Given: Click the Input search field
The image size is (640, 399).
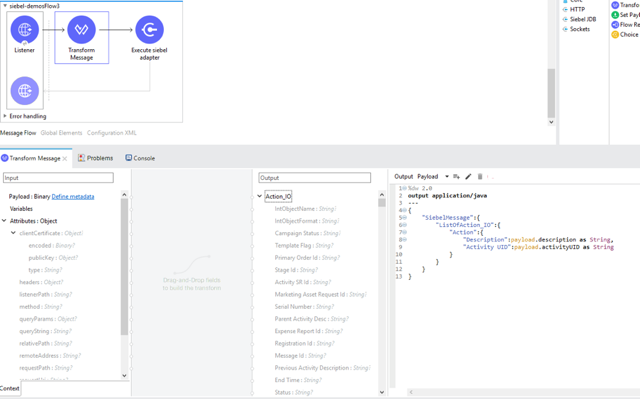Looking at the screenshot, I should pos(58,178).
